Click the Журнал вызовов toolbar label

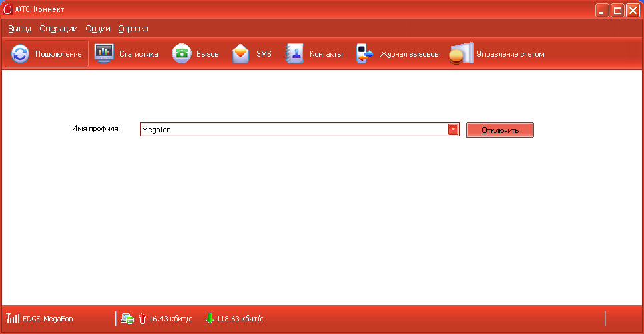point(409,54)
